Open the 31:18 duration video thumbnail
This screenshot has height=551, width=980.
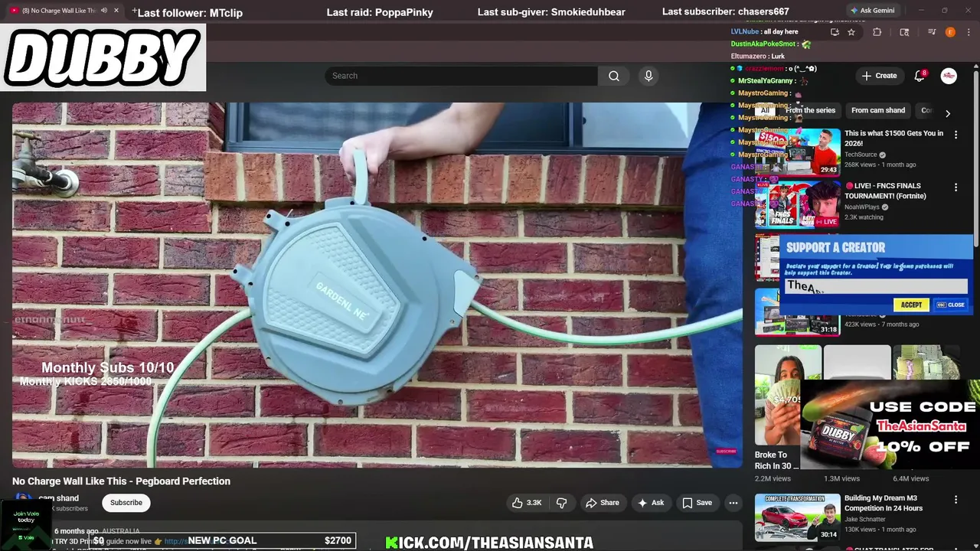click(797, 312)
